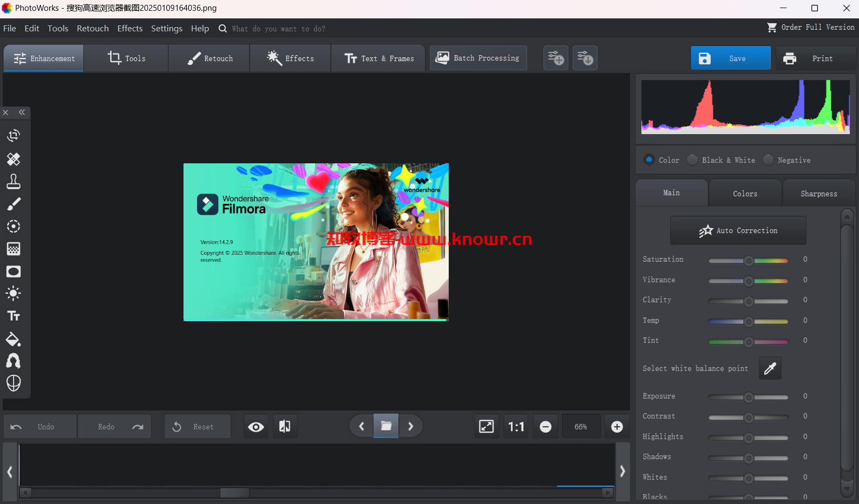Viewport: 859px width, 504px height.
Task: Click the Print button
Action: [816, 58]
